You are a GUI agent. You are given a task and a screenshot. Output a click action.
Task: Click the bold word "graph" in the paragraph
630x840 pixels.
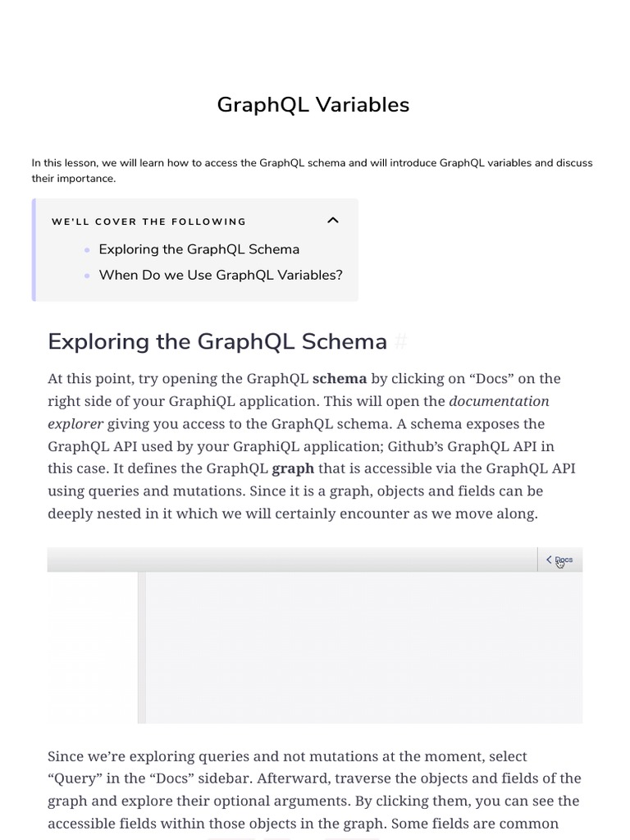(x=293, y=469)
